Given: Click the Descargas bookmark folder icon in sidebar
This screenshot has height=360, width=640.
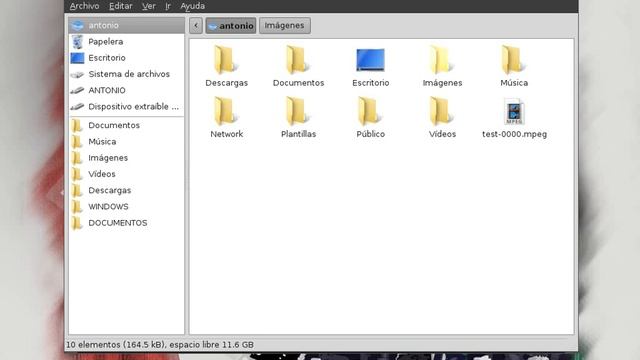Looking at the screenshot, I should (77, 190).
